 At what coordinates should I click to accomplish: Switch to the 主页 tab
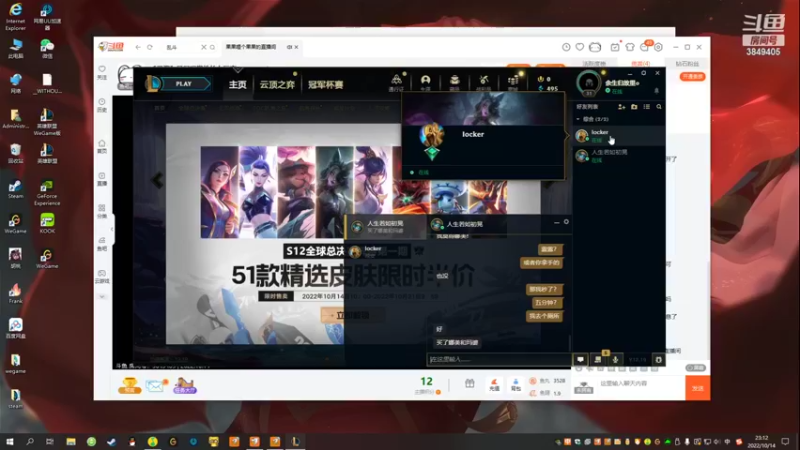click(x=237, y=85)
